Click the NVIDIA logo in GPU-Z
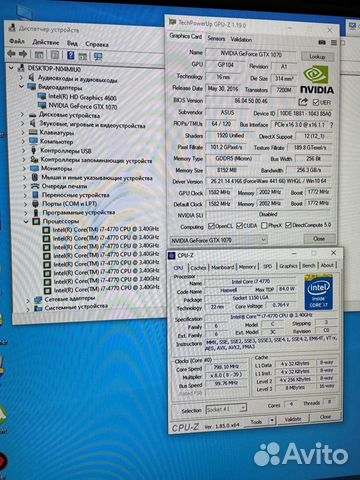 pos(316,79)
